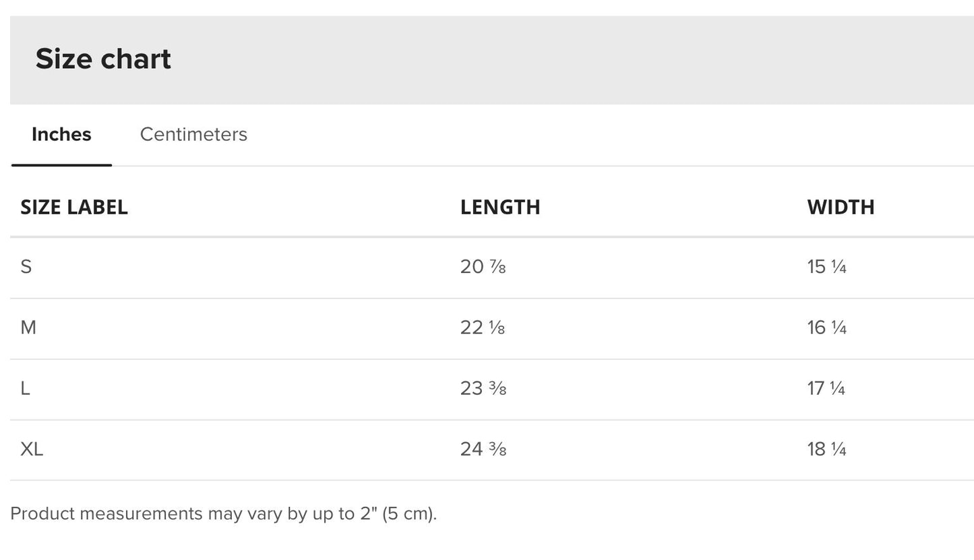
Task: Select the Inches tab
Action: point(61,134)
